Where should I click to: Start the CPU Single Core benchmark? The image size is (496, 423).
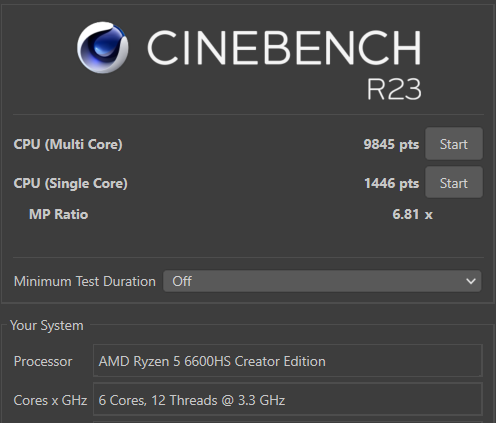tap(454, 183)
